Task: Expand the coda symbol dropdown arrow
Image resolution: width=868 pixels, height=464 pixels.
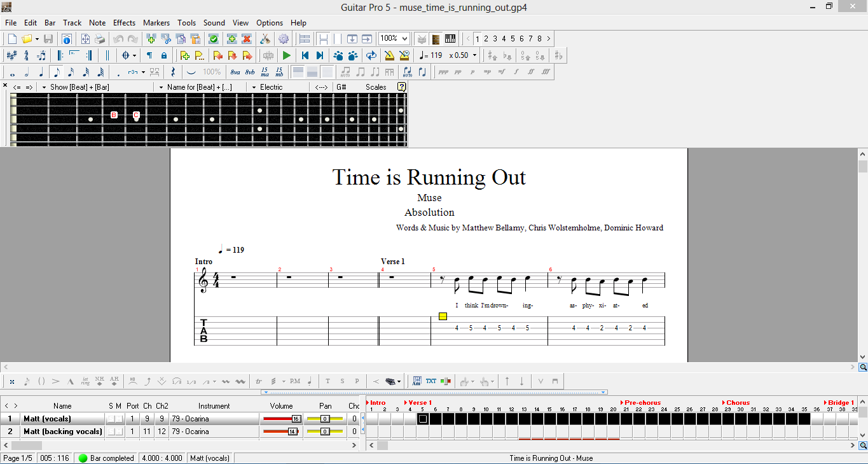Action: coord(134,55)
